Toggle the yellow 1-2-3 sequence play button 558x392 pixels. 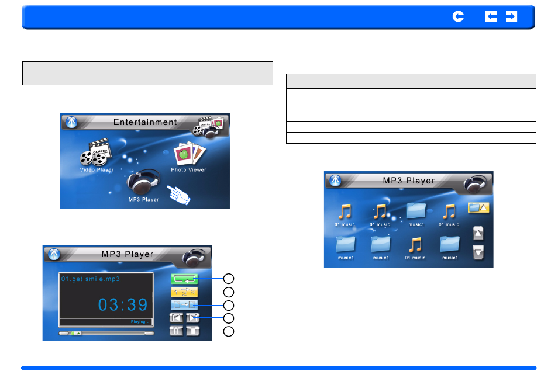(184, 292)
